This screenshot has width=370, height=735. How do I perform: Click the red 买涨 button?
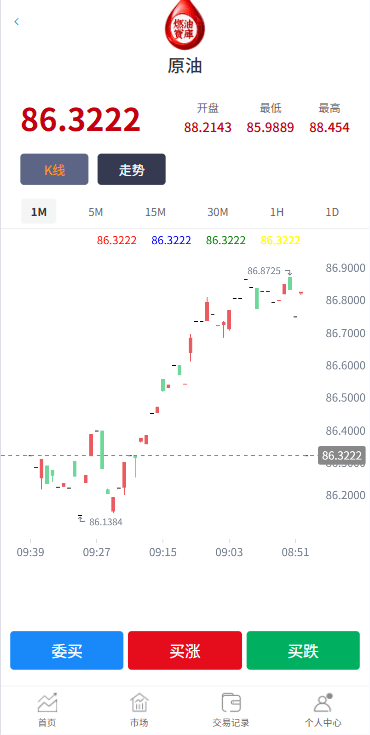coord(185,651)
